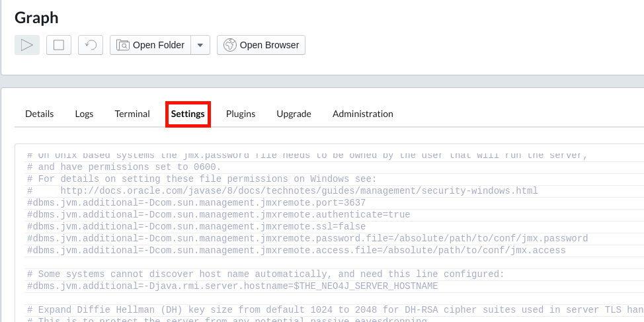Screen dimensions: 644x322
Task: Click the jmxremote.ssl=false setting line
Action: point(196,227)
